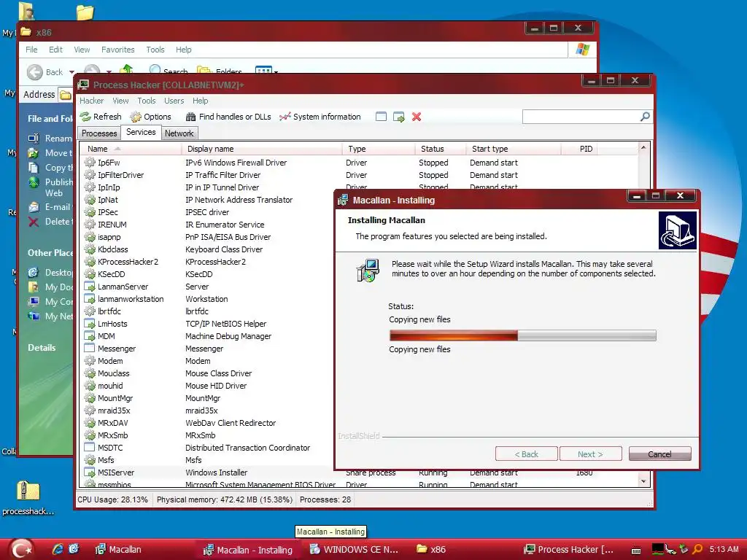Open Options in Process Hacker toolbar

click(150, 117)
